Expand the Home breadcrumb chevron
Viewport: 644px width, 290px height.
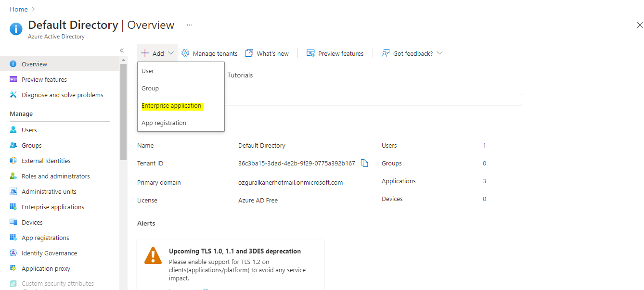pos(33,9)
